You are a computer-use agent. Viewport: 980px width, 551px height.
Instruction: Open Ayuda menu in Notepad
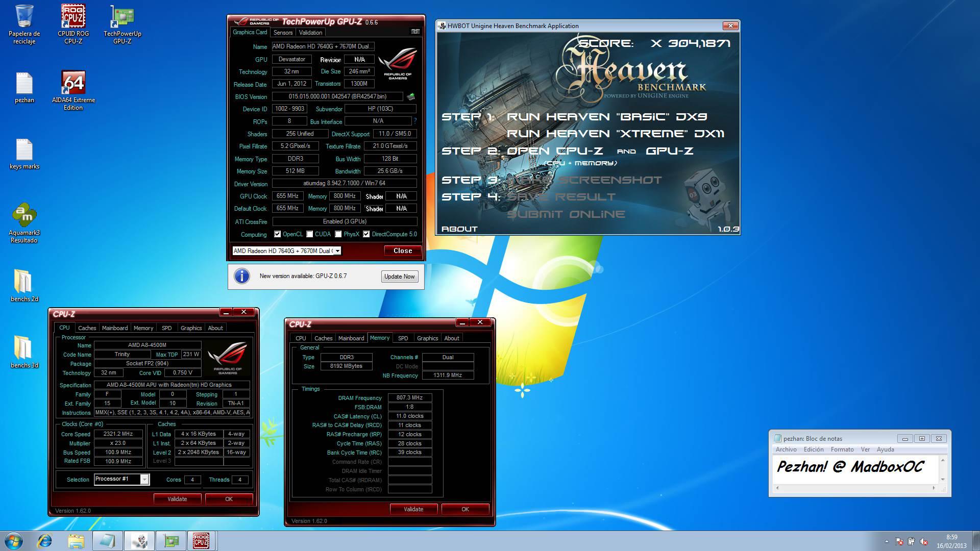tap(885, 449)
